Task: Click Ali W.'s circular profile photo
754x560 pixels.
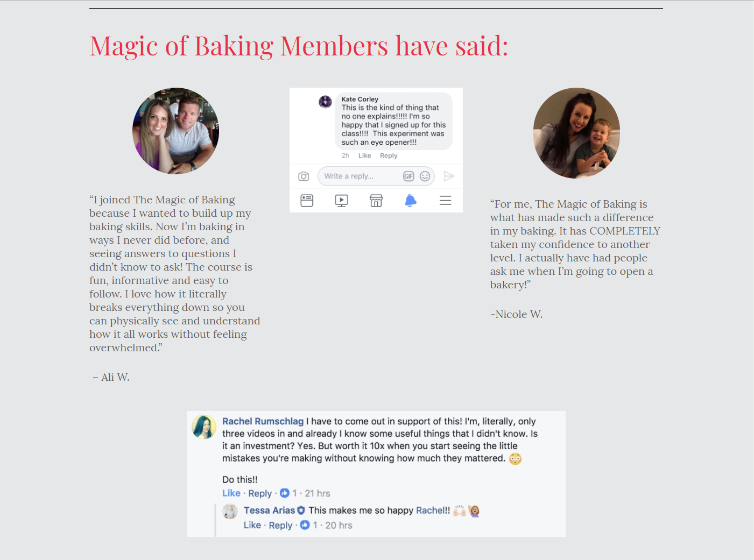Action: point(175,131)
